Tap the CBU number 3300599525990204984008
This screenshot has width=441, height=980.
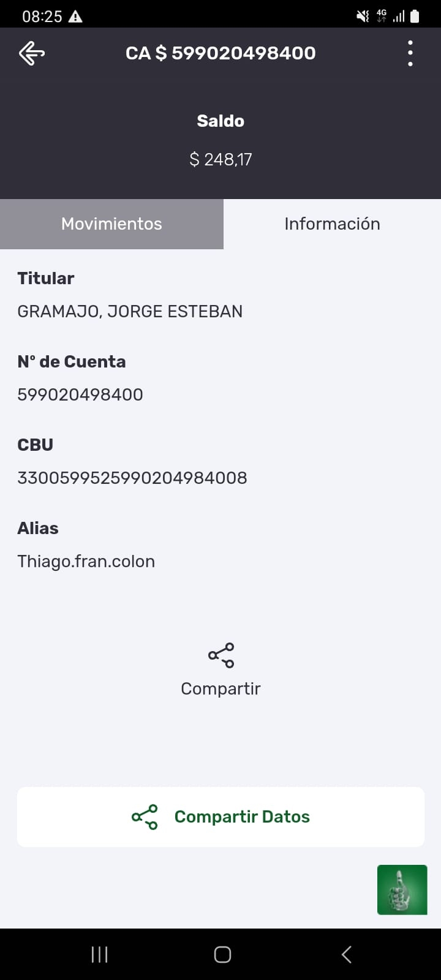click(x=132, y=478)
